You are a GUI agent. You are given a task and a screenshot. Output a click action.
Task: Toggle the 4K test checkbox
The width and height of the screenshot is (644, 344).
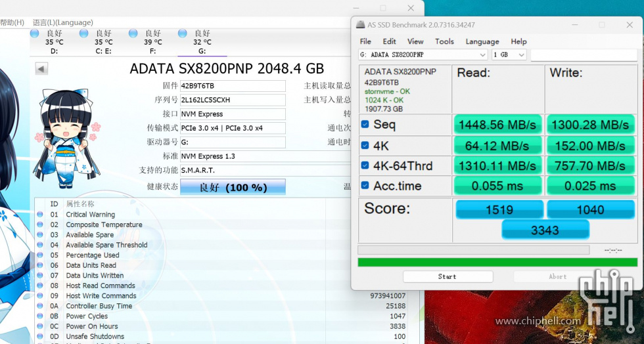point(365,145)
